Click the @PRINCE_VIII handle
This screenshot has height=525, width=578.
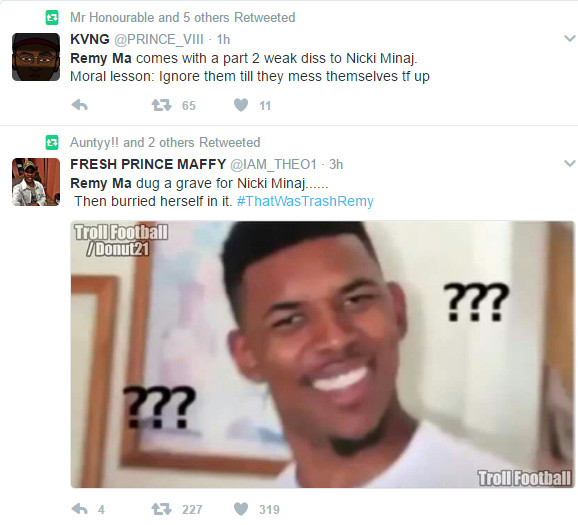coord(159,39)
